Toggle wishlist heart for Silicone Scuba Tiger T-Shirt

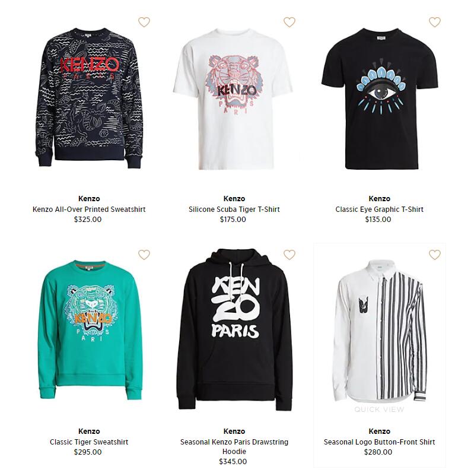pyautogui.click(x=289, y=22)
